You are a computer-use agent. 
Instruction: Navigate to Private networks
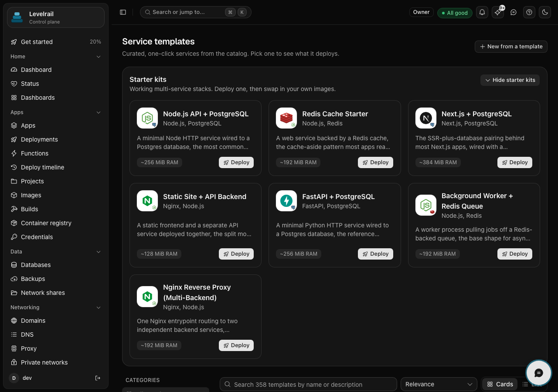click(56, 362)
